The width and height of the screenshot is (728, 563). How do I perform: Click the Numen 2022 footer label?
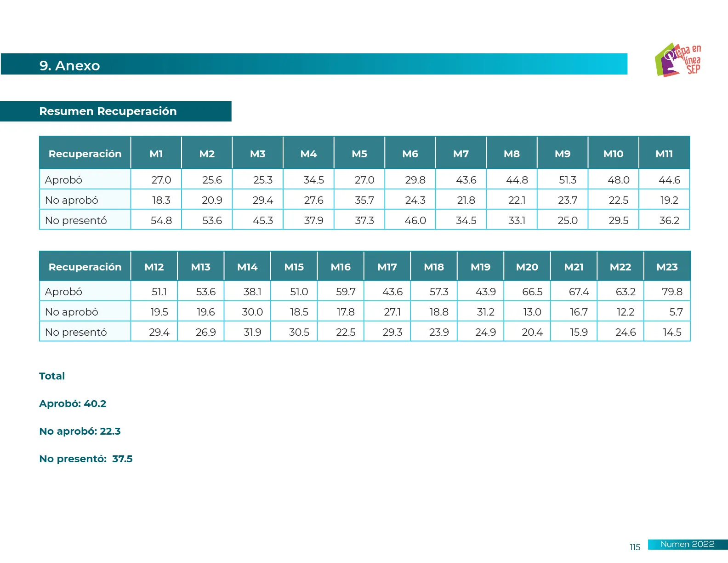coord(687,544)
